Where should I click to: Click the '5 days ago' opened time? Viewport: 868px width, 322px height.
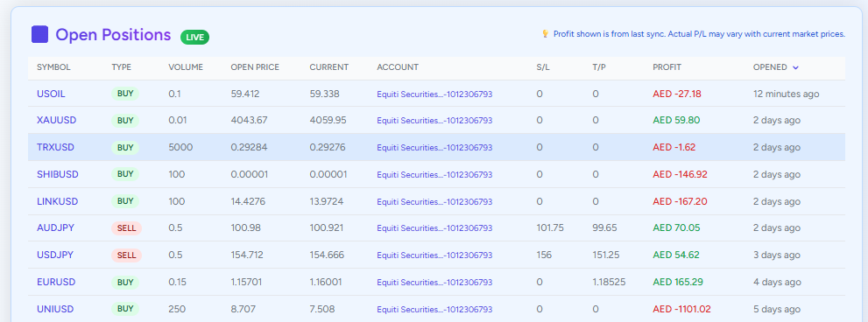pos(777,309)
